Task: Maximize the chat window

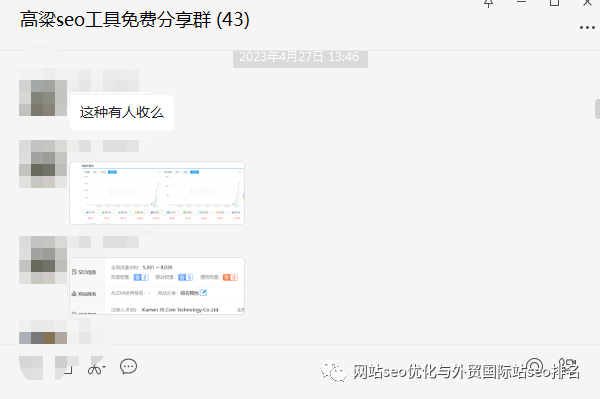Action: tap(554, 2)
